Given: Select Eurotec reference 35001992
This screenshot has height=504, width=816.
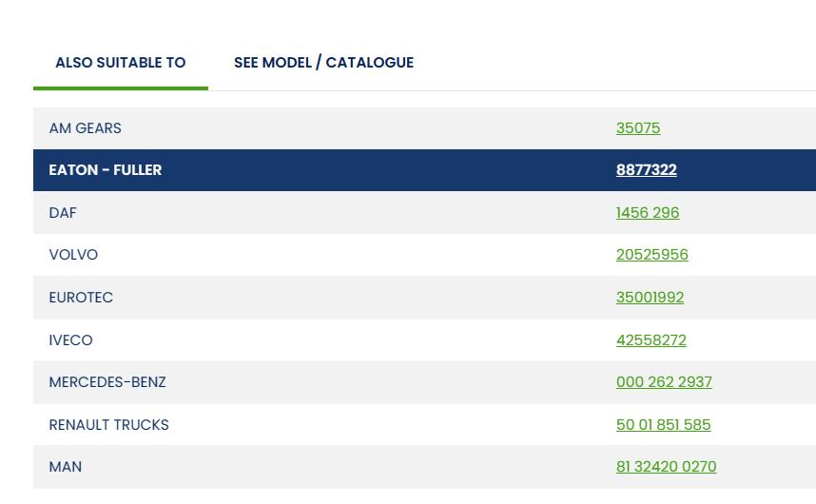Looking at the screenshot, I should pyautogui.click(x=650, y=298).
